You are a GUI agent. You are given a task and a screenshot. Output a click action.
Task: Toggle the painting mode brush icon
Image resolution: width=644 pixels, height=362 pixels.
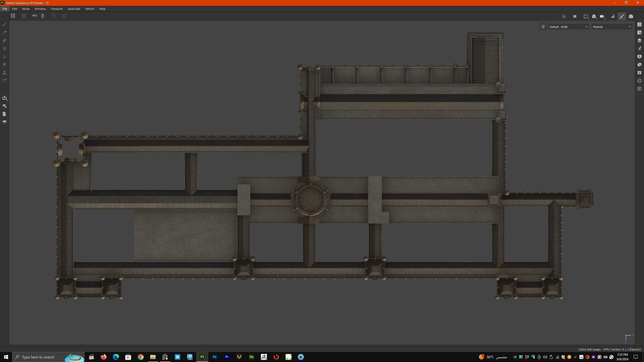point(622,16)
